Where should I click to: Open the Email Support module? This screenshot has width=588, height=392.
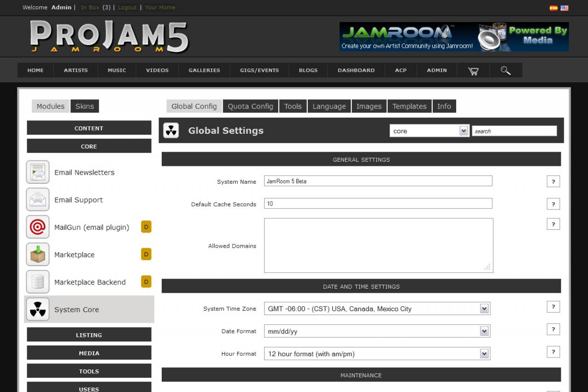pos(38,199)
